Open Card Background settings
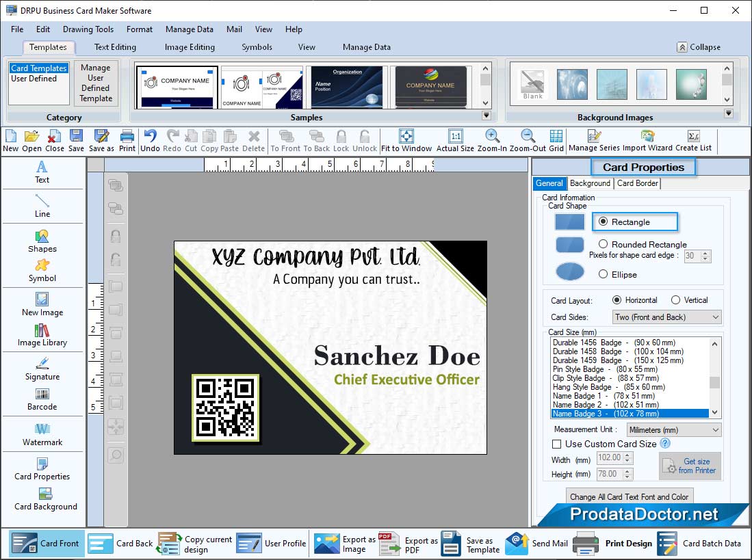Screen dimensions: 752x560 [x=46, y=499]
